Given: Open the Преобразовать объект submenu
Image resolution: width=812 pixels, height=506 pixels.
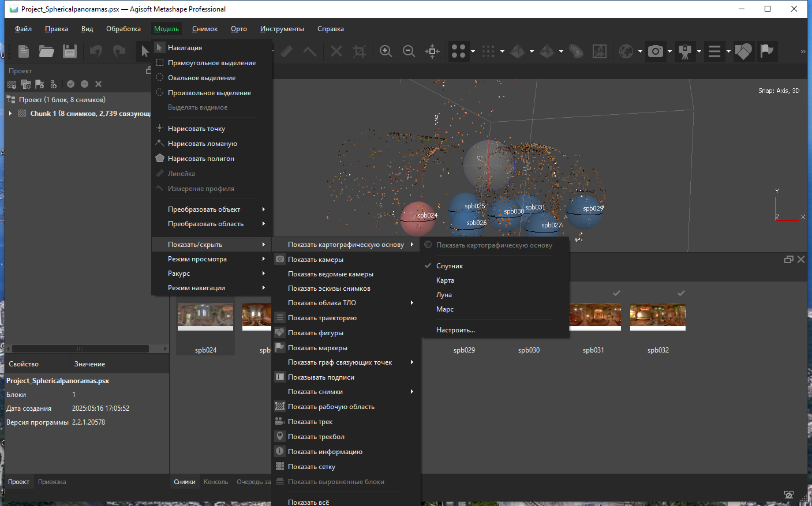Looking at the screenshot, I should [204, 209].
